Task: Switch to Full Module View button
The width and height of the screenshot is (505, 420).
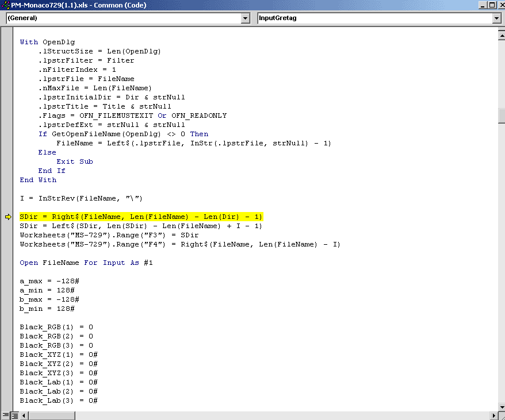Action: pyautogui.click(x=14, y=415)
